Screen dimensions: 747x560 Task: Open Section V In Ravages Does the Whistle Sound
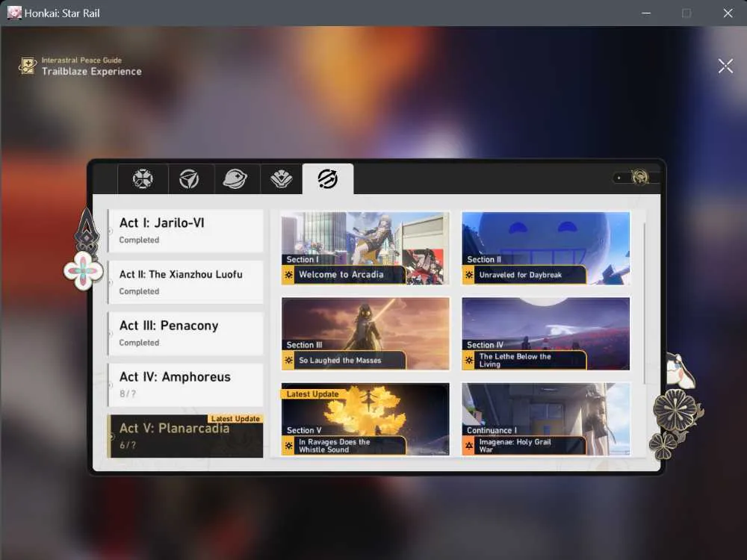(365, 419)
